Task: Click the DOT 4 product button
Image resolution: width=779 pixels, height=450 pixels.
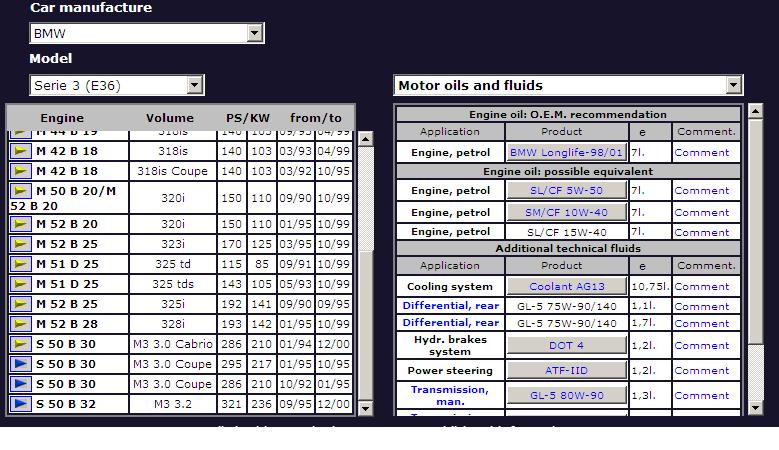Action: pyautogui.click(x=566, y=345)
